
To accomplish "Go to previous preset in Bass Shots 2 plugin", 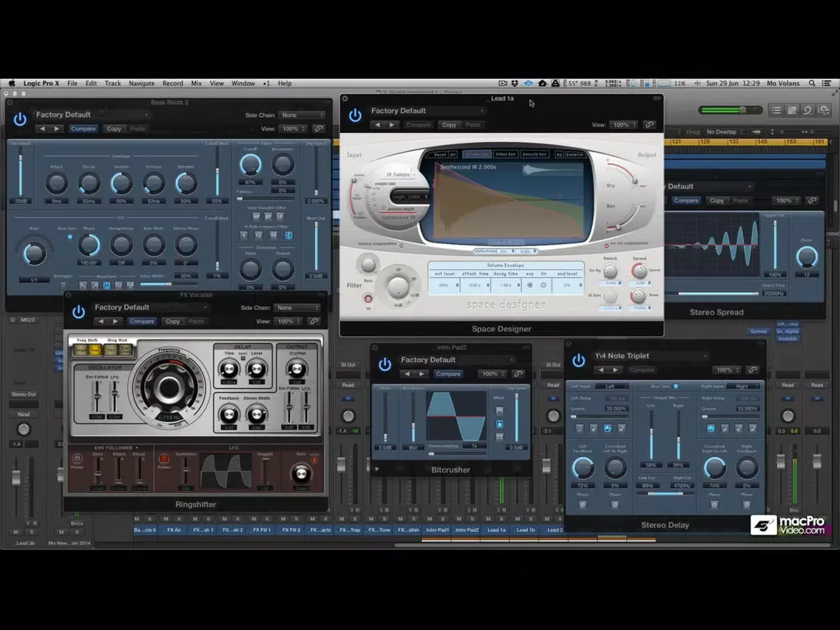I will (42, 129).
